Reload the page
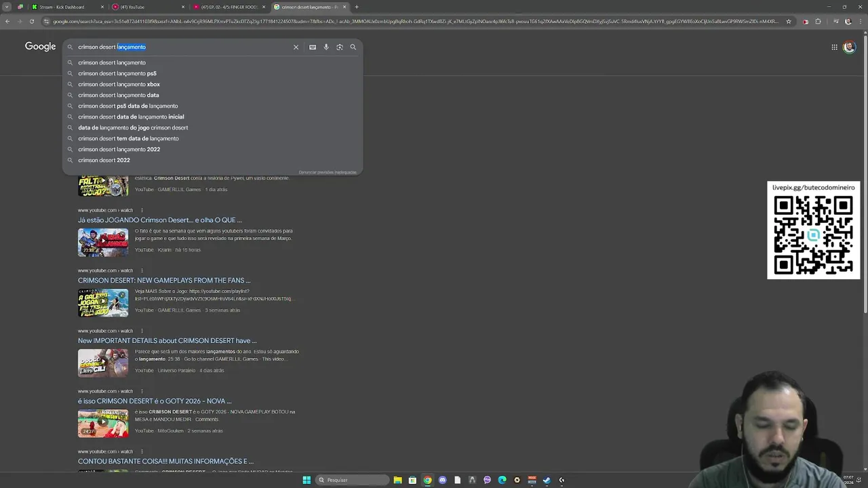This screenshot has width=868, height=488. 32,22
